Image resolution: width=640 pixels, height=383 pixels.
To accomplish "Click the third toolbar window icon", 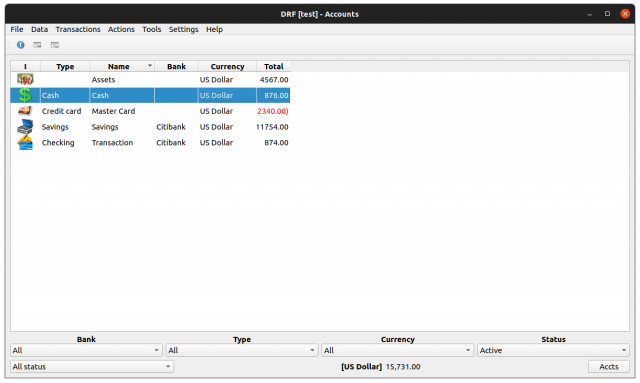I will [x=55, y=45].
